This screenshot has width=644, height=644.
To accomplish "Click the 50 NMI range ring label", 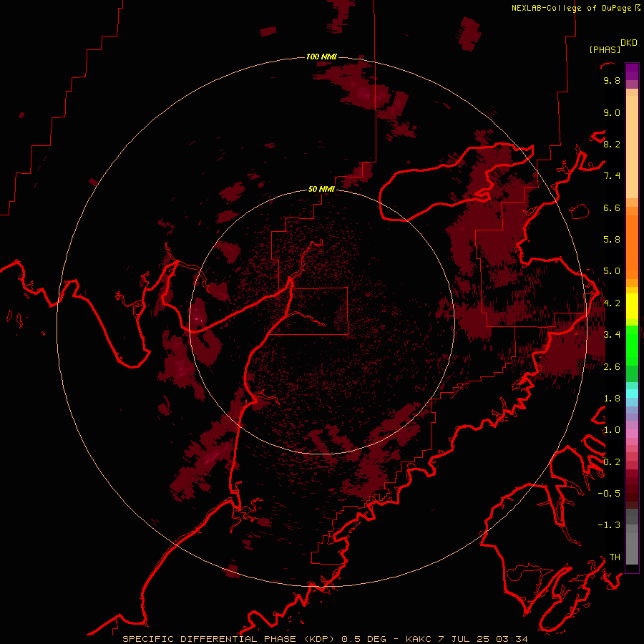I will [x=321, y=189].
